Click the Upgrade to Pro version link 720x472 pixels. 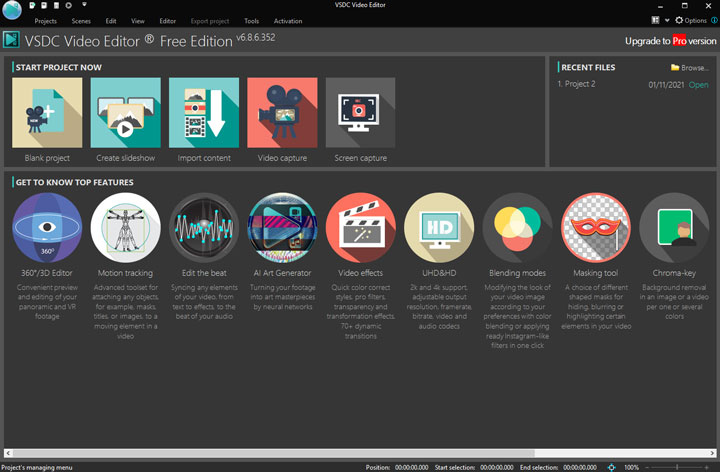click(670, 41)
